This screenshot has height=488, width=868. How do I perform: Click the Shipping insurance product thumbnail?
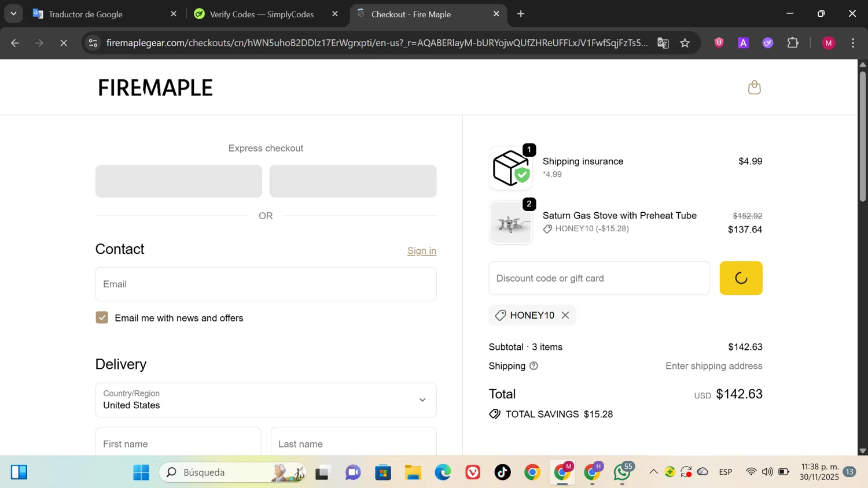(x=510, y=168)
